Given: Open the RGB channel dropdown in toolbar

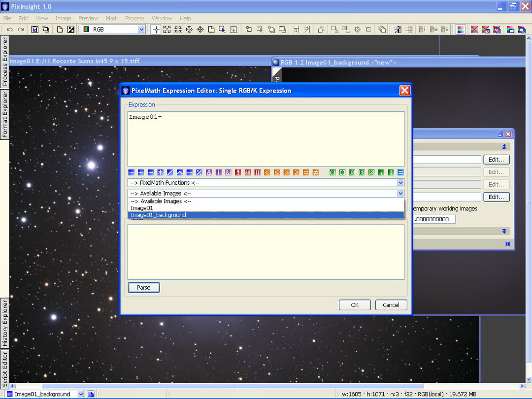Looking at the screenshot, I should 141,30.
